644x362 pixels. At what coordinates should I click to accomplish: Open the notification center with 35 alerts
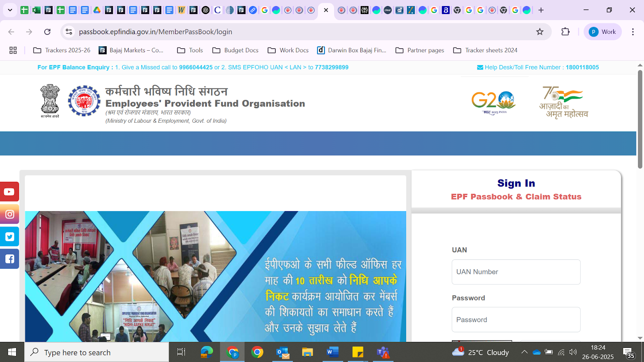629,353
